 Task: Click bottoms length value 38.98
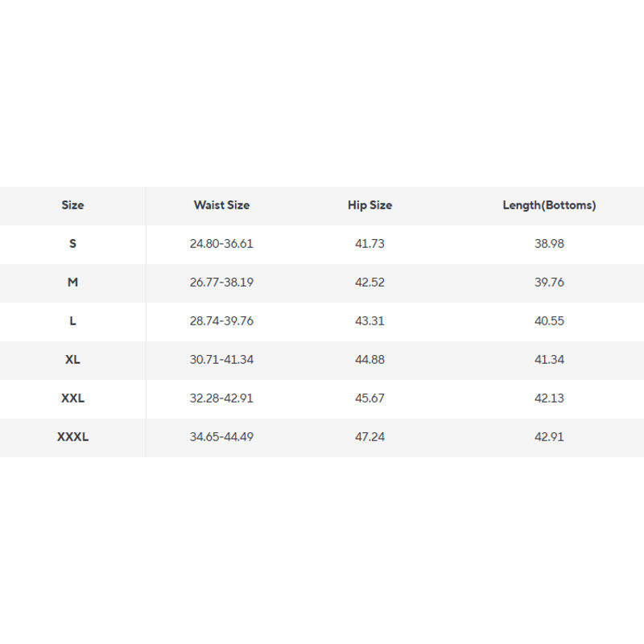tap(549, 243)
